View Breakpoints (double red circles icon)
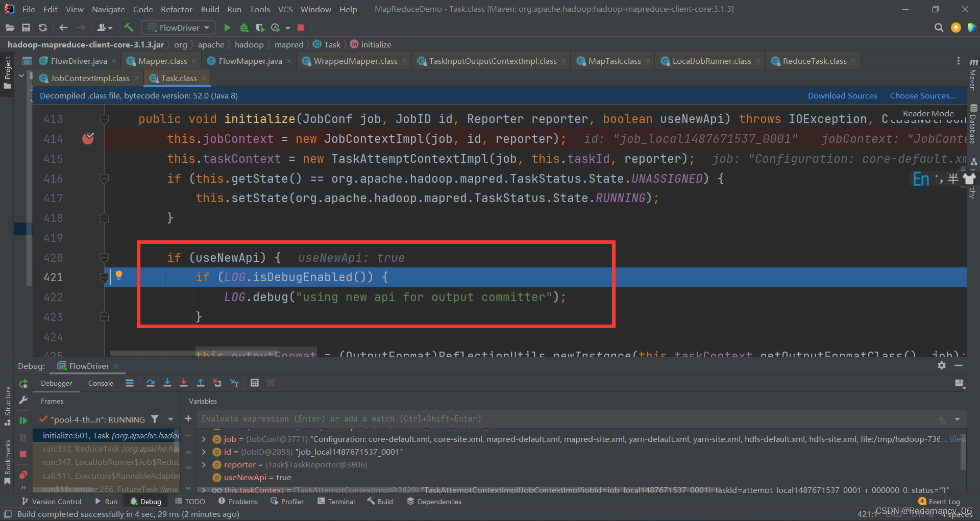 coord(23,475)
